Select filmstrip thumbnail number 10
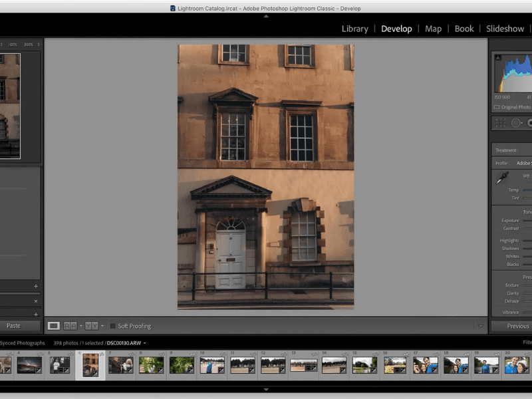 [212, 365]
